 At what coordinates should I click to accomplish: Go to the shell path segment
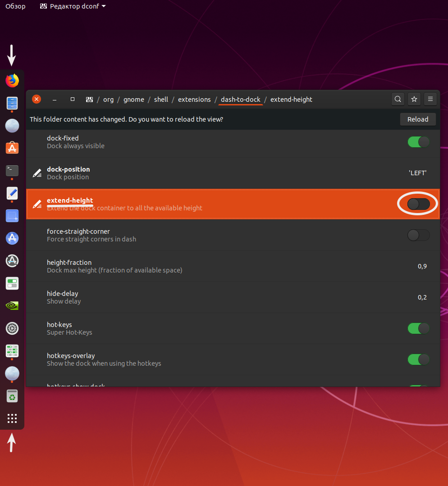(161, 100)
